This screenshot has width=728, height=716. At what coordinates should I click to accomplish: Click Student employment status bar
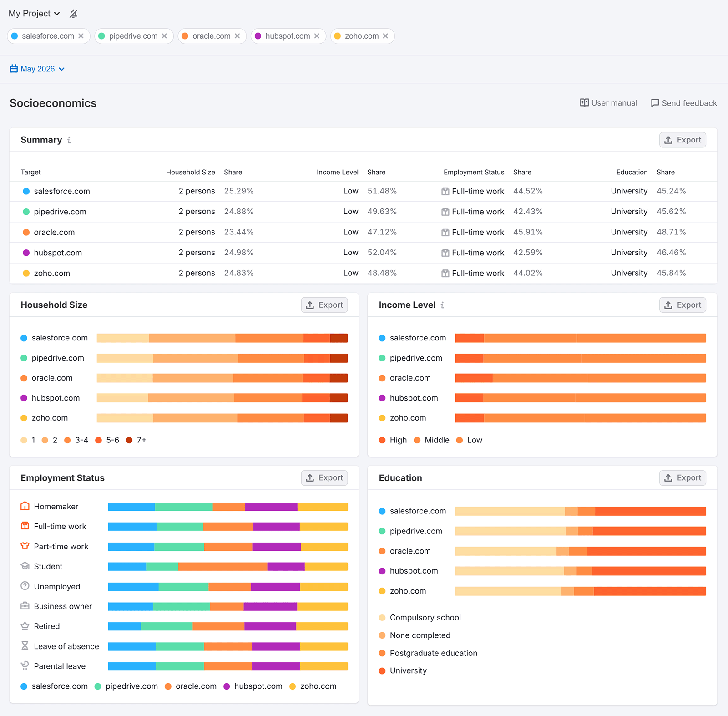(228, 566)
